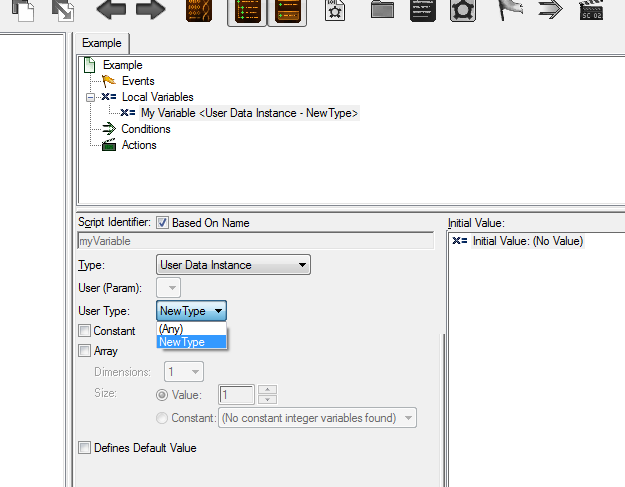Select the Example trigger document icon in the tree
625x487 pixels.
coord(90,65)
